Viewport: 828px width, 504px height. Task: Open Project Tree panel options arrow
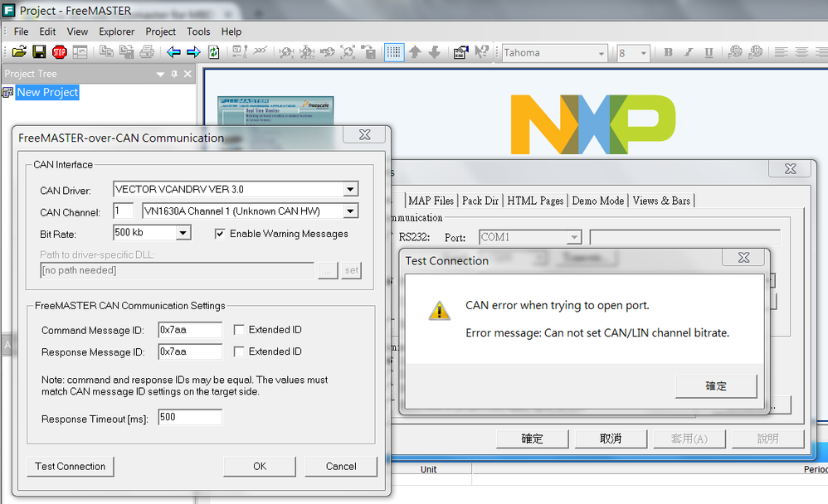coord(160,75)
